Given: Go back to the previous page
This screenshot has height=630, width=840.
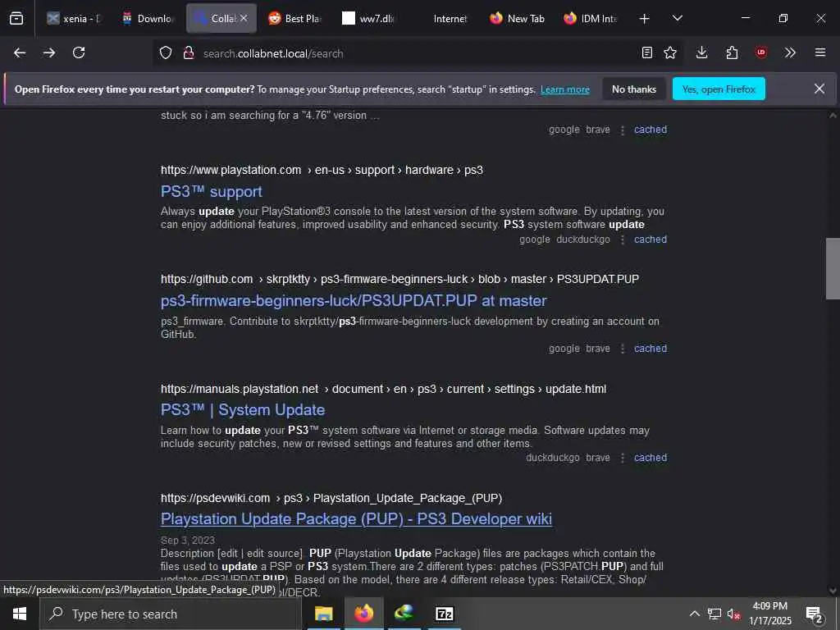Looking at the screenshot, I should (20, 52).
